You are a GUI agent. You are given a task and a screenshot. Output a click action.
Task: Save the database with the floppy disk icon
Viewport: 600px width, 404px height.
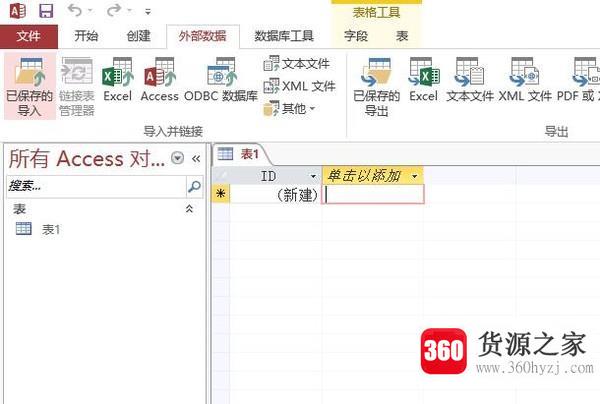coord(46,10)
